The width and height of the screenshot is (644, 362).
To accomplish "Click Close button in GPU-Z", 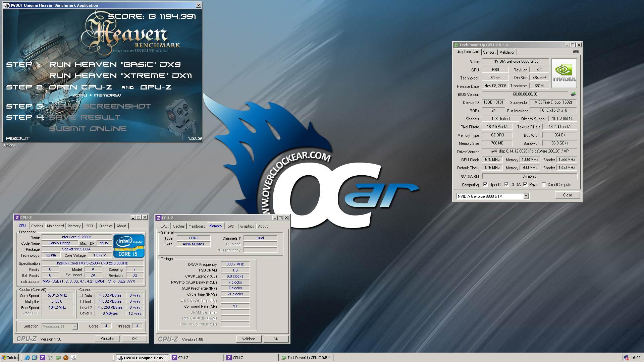I will pyautogui.click(x=568, y=195).
